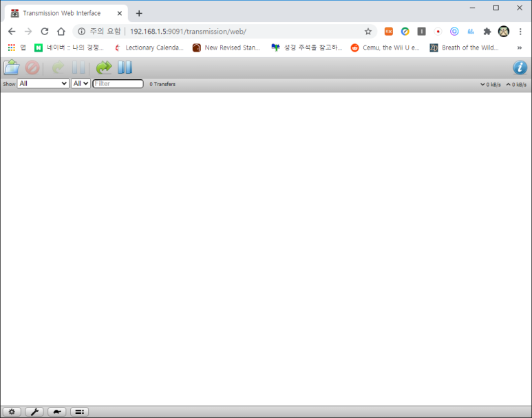Click the remove selected torrents icon
Viewport: 532px width, 418px height.
tap(32, 67)
